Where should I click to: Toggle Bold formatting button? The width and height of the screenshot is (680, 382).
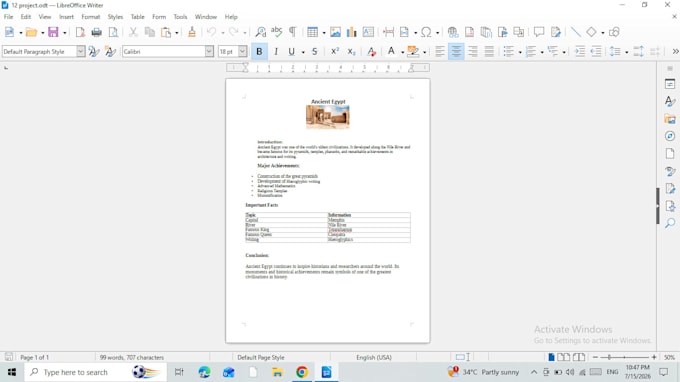tap(259, 52)
